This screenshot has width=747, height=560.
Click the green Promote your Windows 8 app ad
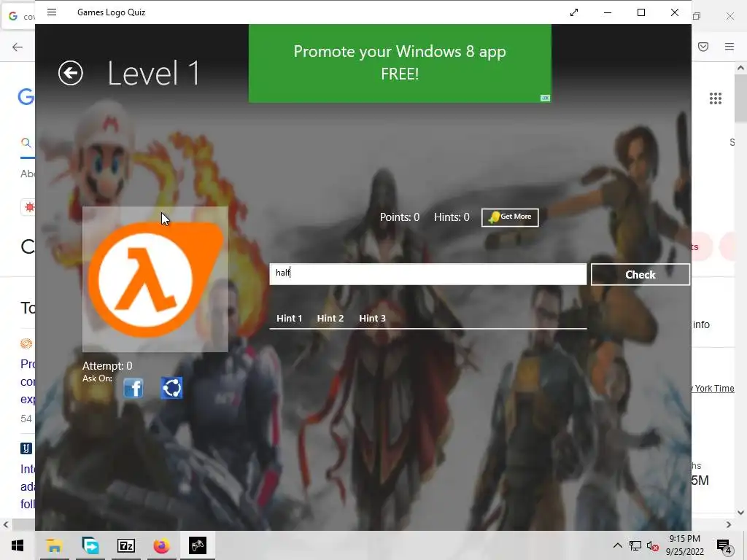coord(400,63)
